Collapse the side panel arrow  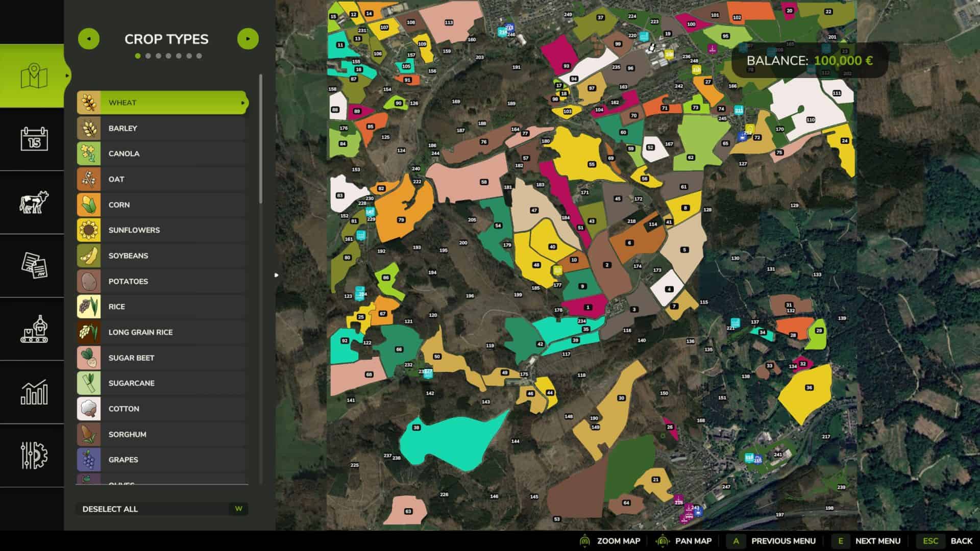tap(276, 275)
